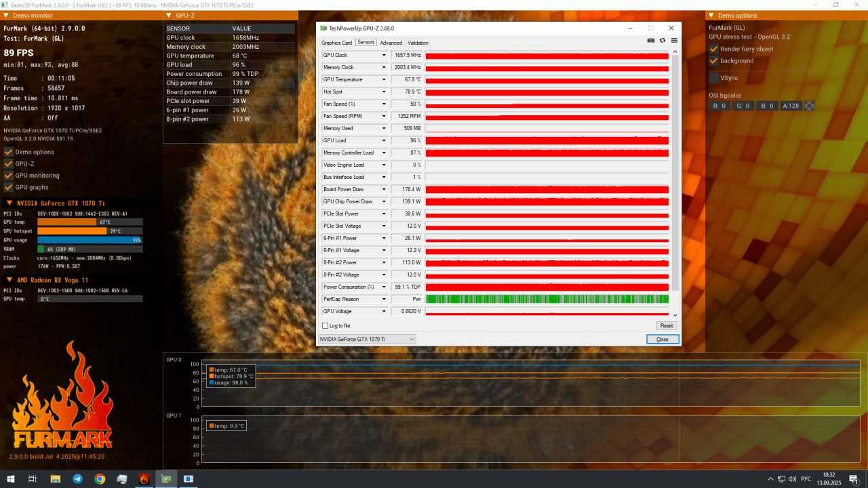Open Google Chrome from the taskbar
The height and width of the screenshot is (488, 868).
(x=100, y=479)
